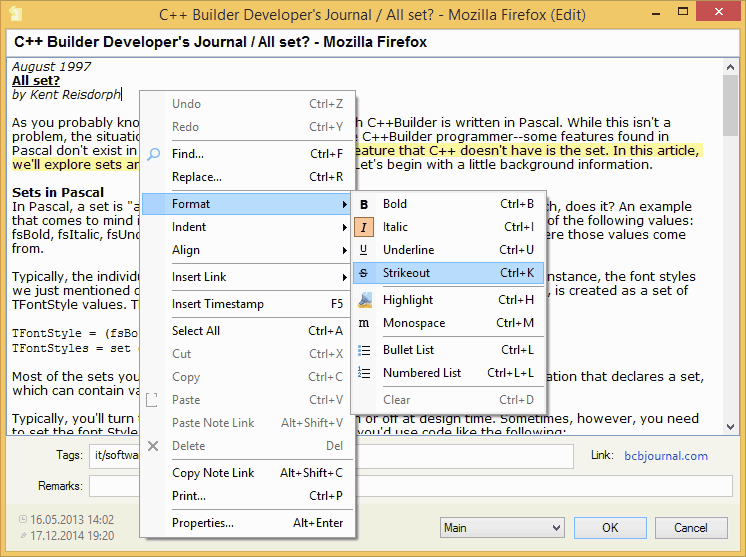Screen dimensions: 746x557
Task: Expand the Align submenu arrow
Action: 344,250
